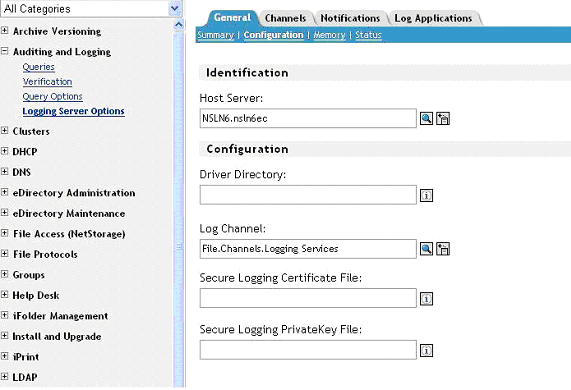Expand the Help Desk category
The height and width of the screenshot is (390, 571).
point(4,294)
